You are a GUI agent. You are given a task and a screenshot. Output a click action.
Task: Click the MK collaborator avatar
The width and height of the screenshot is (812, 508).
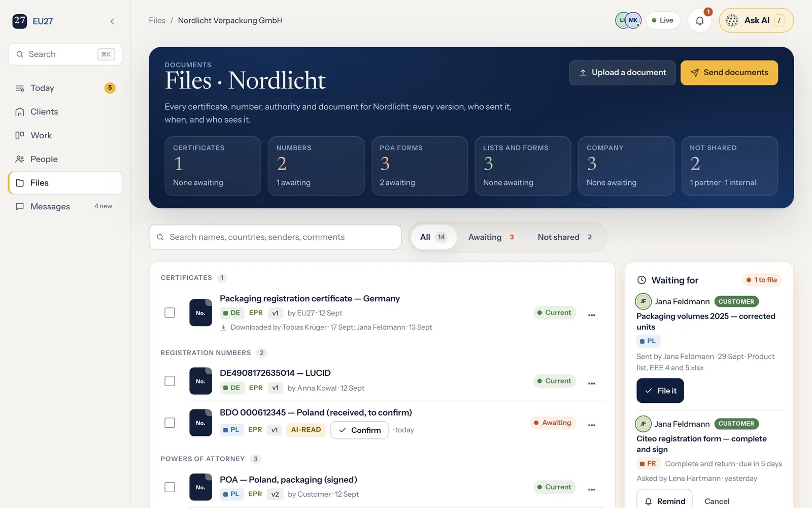tap(633, 20)
